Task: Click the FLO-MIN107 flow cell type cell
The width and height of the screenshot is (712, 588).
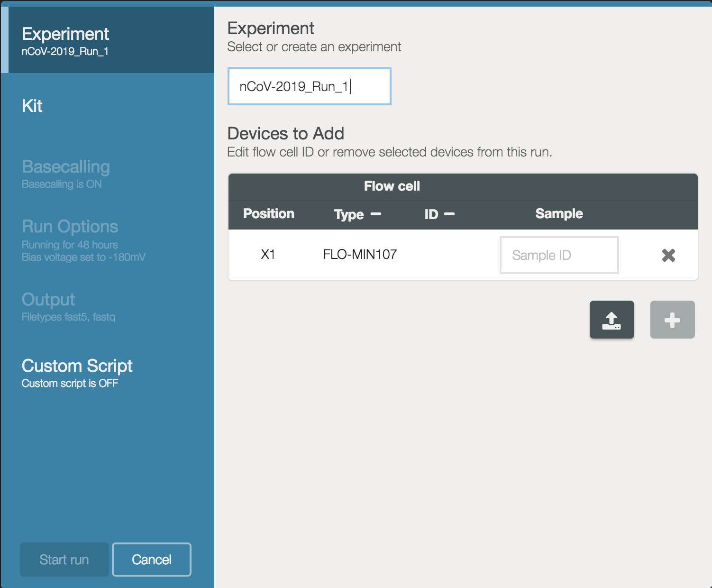Action: 360,255
